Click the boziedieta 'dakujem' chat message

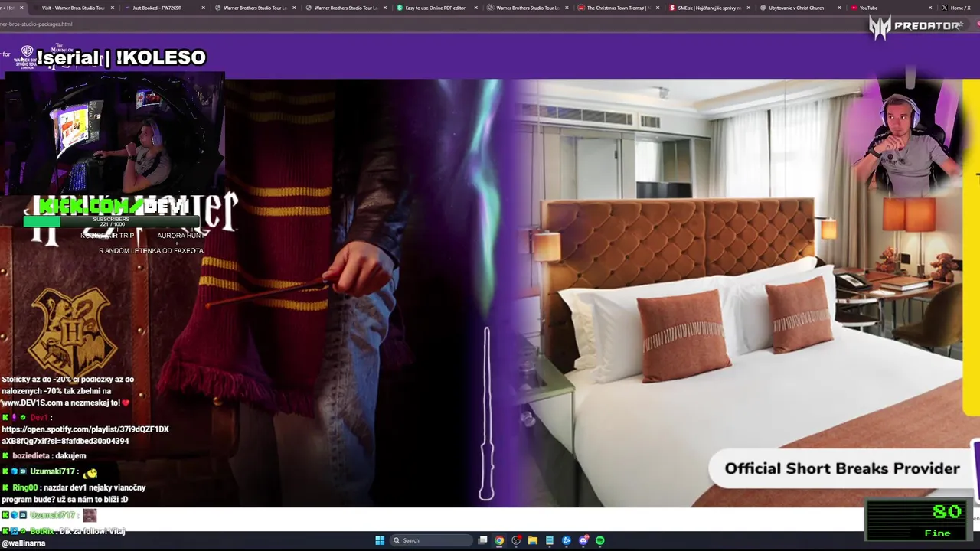[44, 455]
